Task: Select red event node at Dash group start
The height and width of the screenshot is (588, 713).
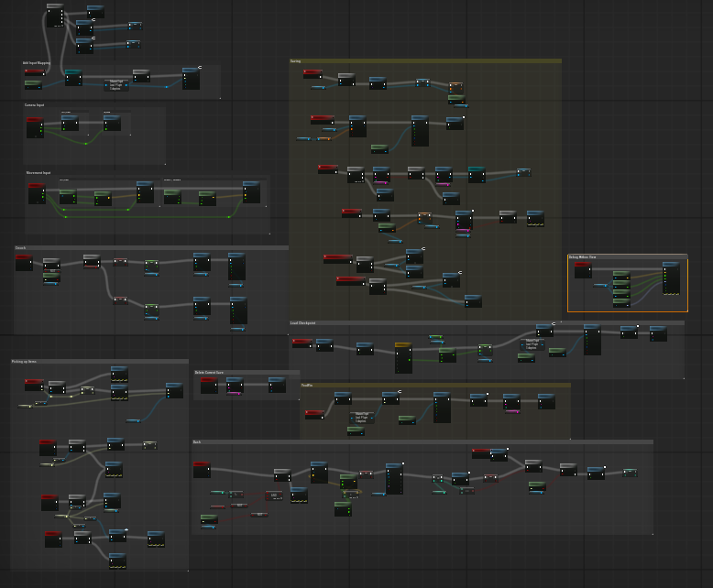Action: 202,470
